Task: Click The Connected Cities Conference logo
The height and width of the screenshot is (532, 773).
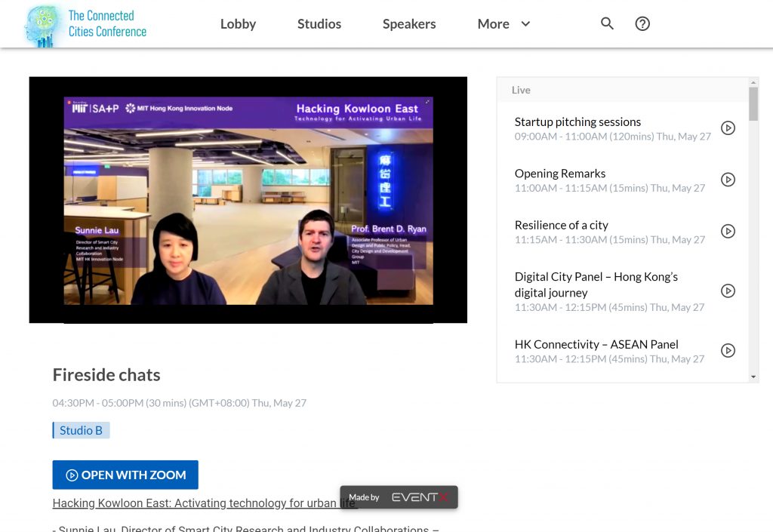Action: coord(86,25)
